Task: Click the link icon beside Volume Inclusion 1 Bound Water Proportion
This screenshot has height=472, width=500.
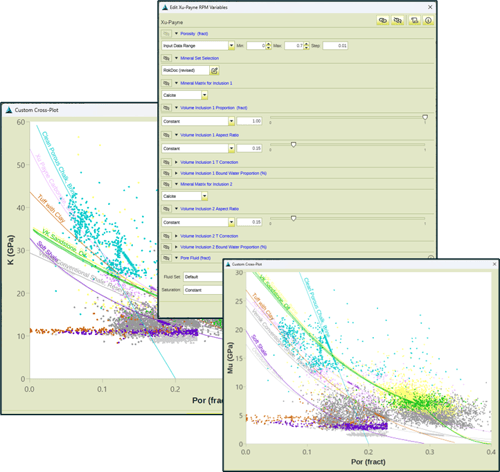Action: [x=166, y=173]
